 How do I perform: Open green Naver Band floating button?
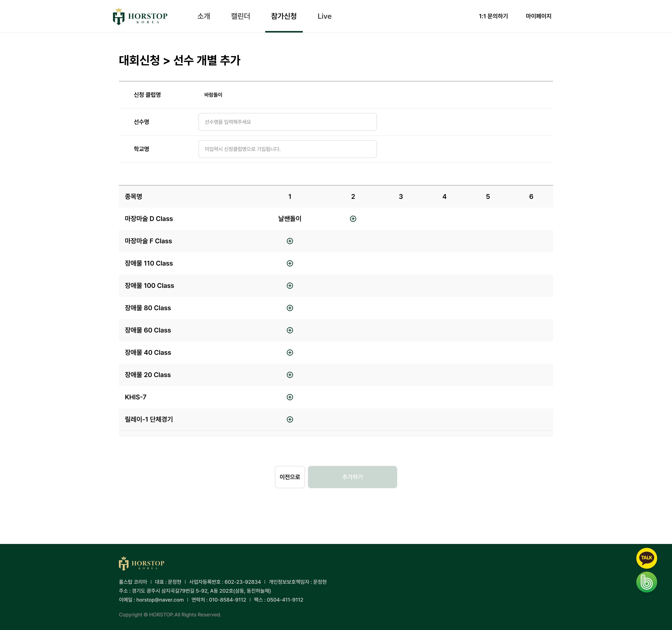coord(646,582)
